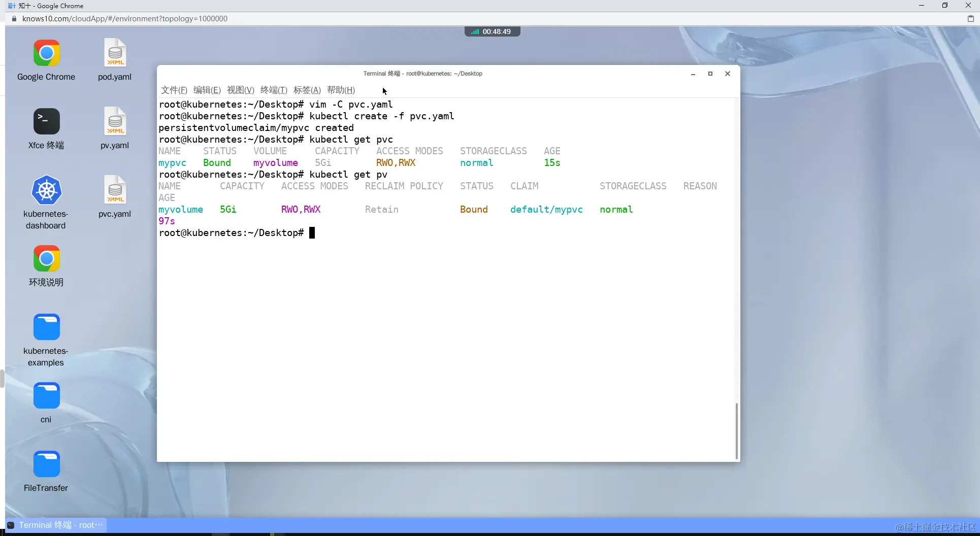Viewport: 980px width, 536px height.
Task: Click the RECLAIM POLICY column header
Action: tap(404, 186)
